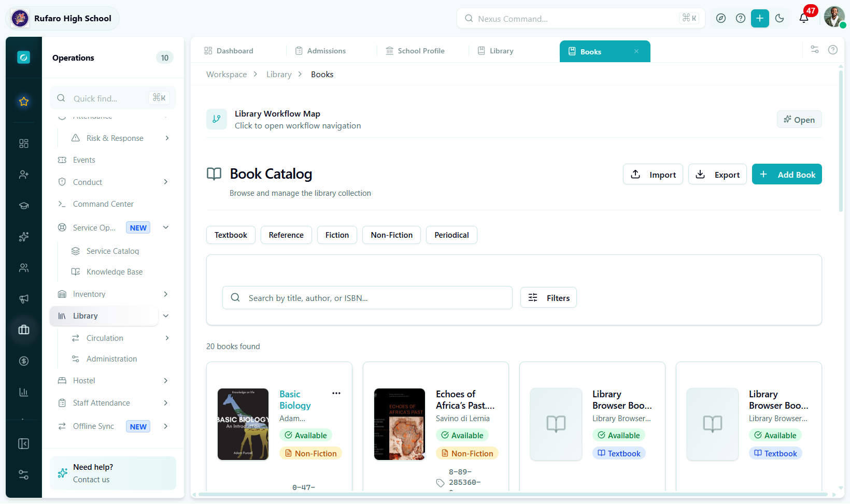Click the Nexus Command search box
The width and height of the screenshot is (850, 504).
coord(580,19)
